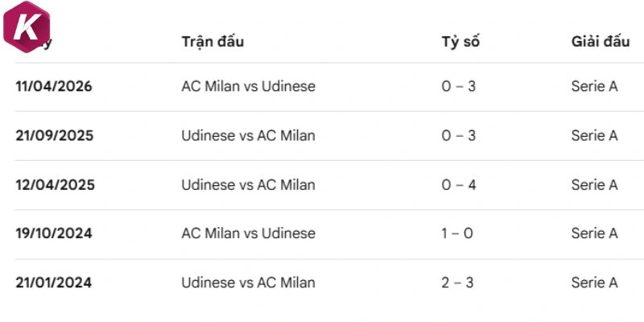Image resolution: width=644 pixels, height=322 pixels.
Task: Click the date 19/10/2024
Action: click(54, 233)
